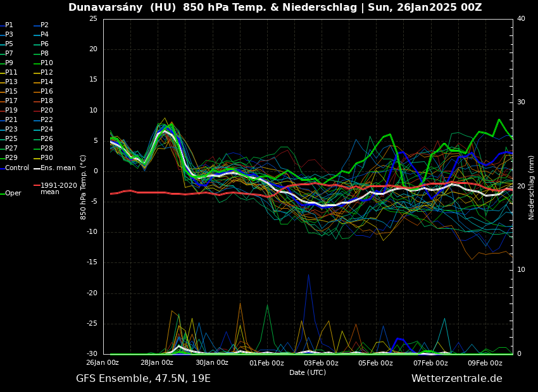Select the P10 legend label
The height and width of the screenshot is (392, 538).
pyautogui.click(x=47, y=63)
